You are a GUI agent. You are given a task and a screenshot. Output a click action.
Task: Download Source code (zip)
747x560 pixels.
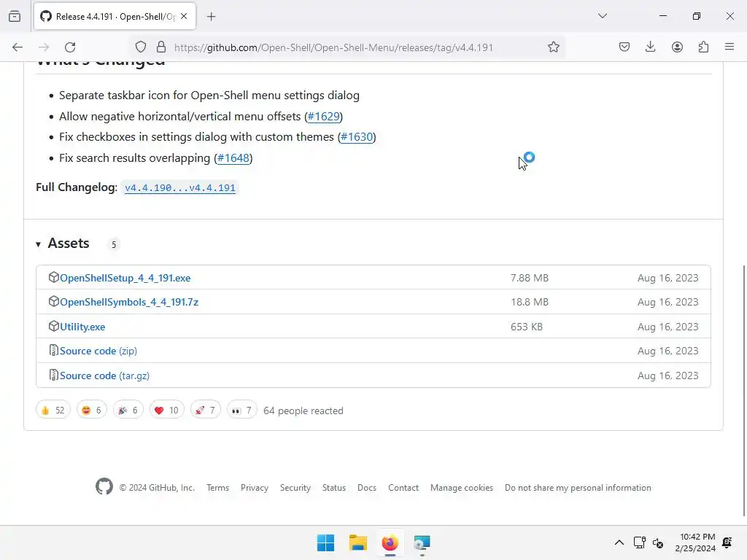click(98, 351)
